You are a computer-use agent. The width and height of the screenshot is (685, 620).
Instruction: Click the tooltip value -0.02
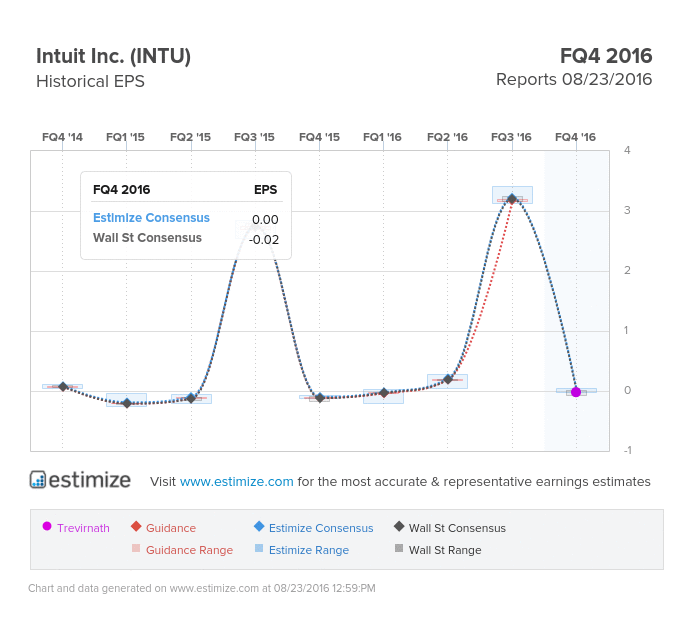tap(264, 240)
